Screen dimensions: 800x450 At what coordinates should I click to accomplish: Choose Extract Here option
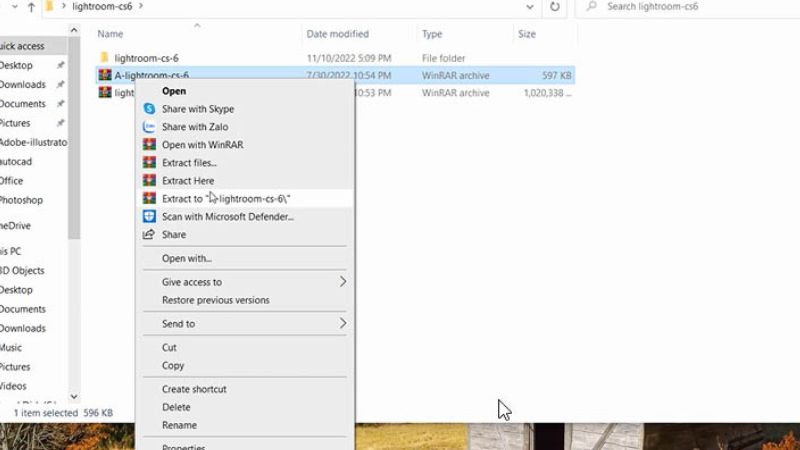(188, 181)
